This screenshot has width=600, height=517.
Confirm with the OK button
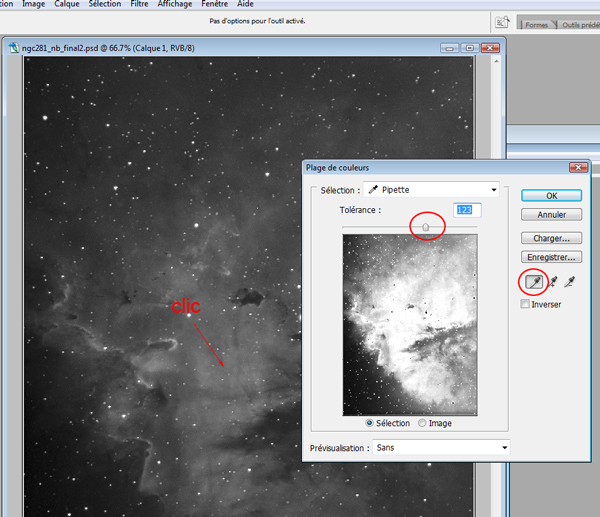(551, 196)
